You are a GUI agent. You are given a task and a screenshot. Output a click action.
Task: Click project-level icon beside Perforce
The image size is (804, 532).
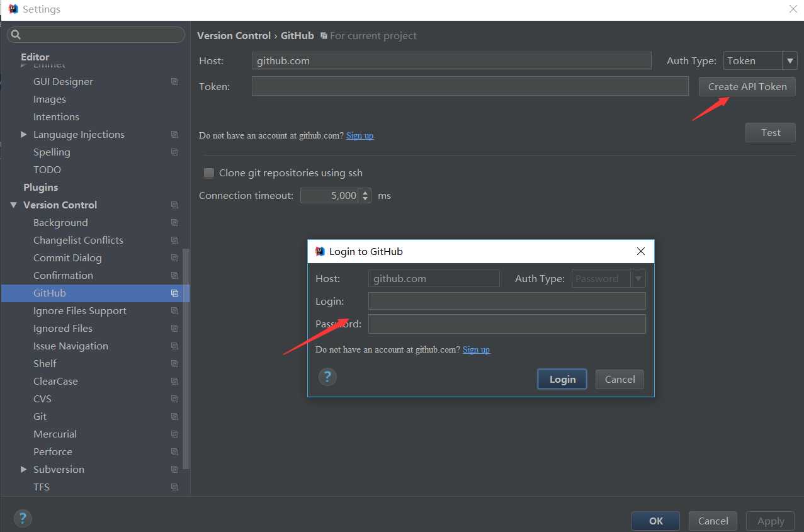click(x=174, y=452)
